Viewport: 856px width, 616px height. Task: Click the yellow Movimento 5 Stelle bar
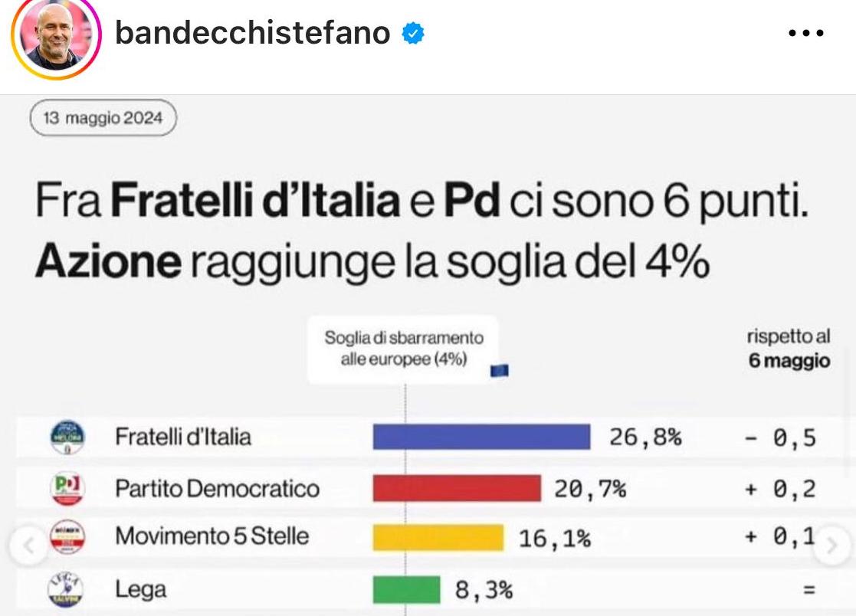438,537
